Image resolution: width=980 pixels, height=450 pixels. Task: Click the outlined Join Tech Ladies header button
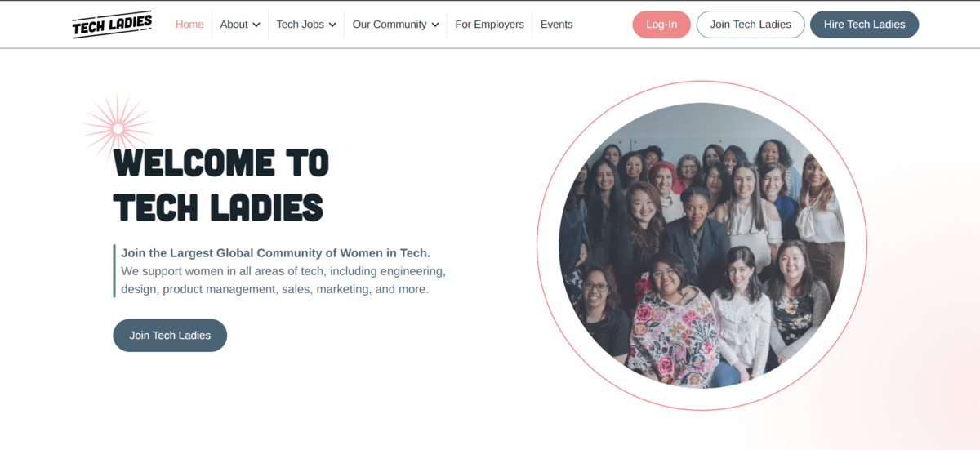pyautogui.click(x=751, y=25)
